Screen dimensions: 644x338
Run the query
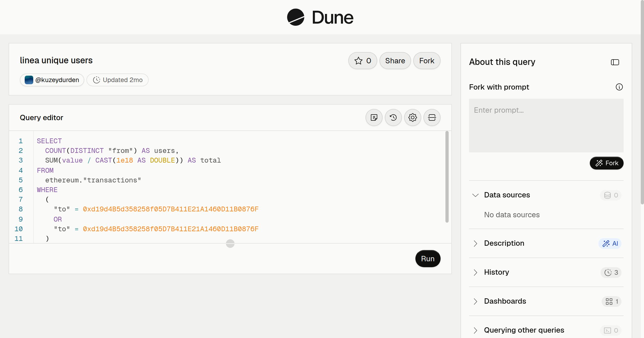pos(428,259)
